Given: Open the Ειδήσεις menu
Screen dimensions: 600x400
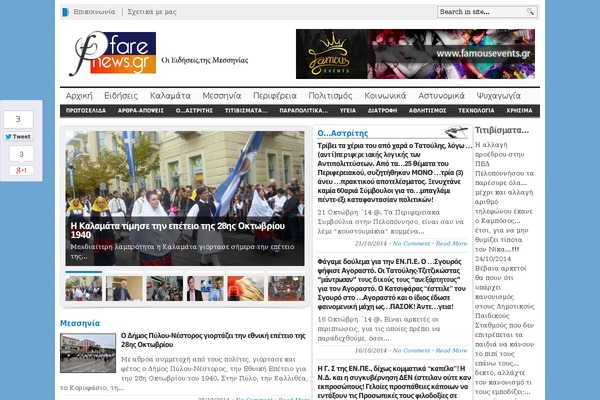Looking at the screenshot, I should [121, 96].
